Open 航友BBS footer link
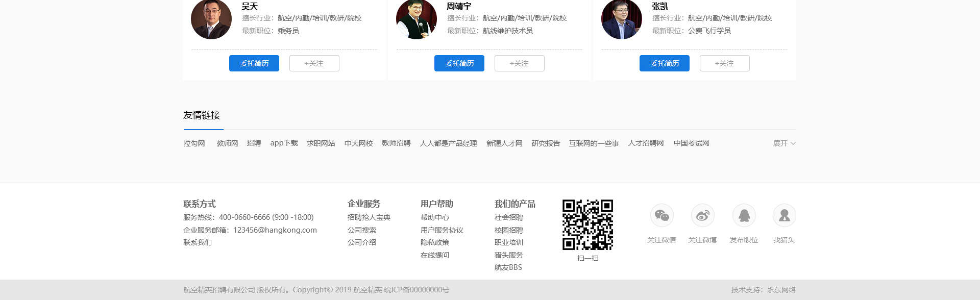Viewport: 980px width, 300px height. tap(508, 267)
